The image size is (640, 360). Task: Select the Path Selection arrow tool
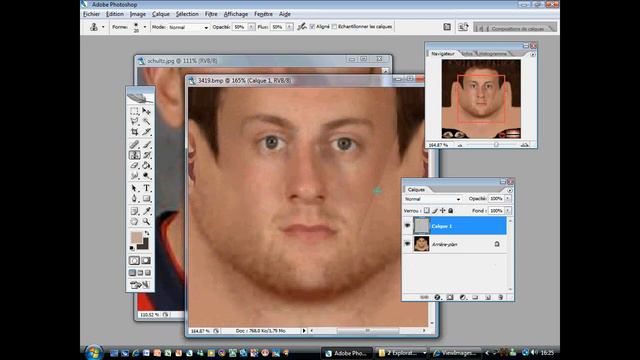coord(134,188)
